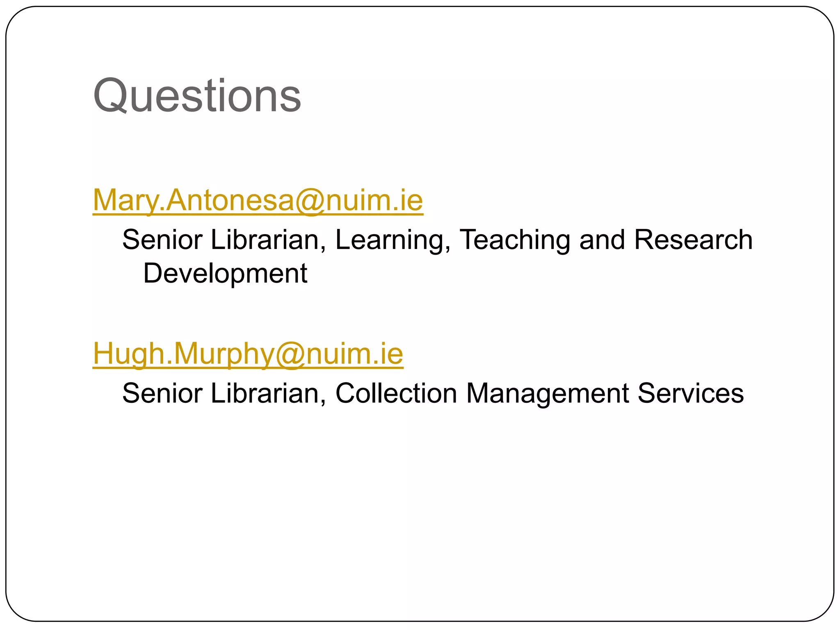840x630 pixels.
Task: Click the @ symbol in Mary's email
Action: click(x=310, y=201)
